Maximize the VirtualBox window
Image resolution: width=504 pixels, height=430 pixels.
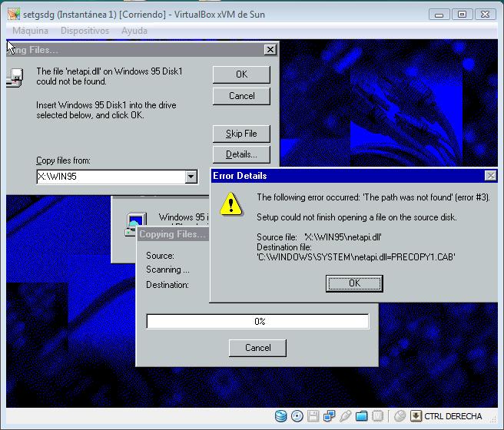462,15
